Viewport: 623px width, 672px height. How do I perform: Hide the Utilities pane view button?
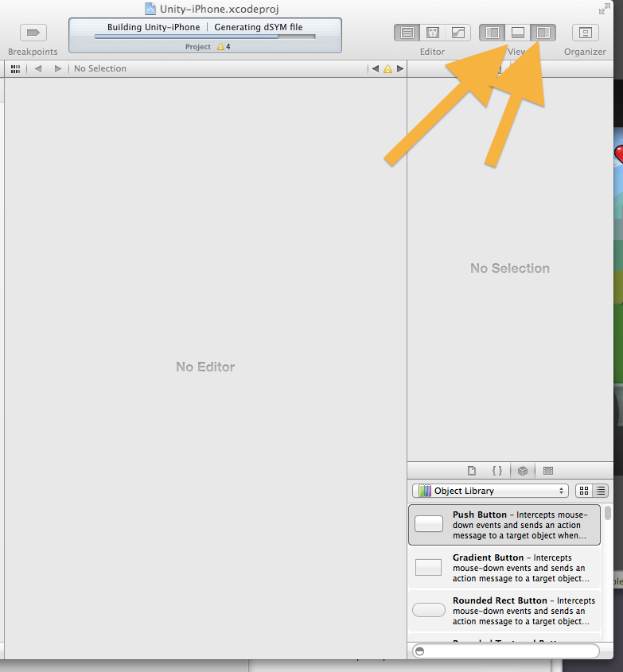(543, 33)
